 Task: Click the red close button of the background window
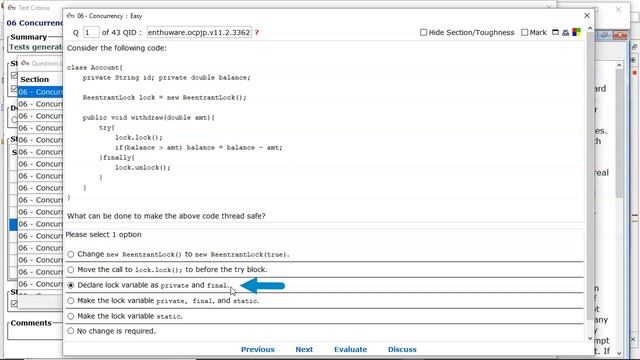coord(620,36)
